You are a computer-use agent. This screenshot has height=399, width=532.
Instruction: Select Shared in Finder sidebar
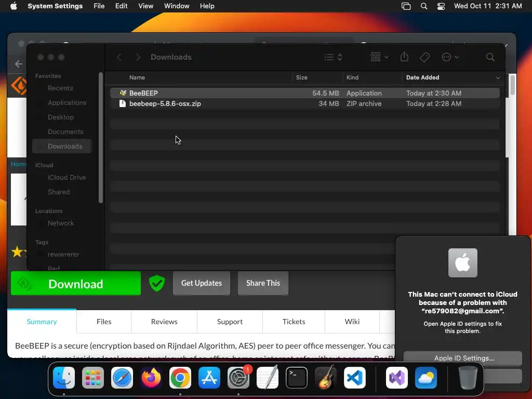[x=62, y=192]
